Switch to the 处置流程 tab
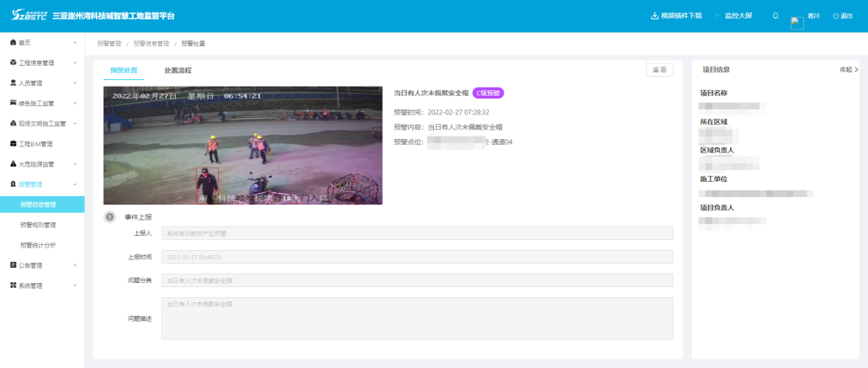868x368 pixels. click(177, 71)
